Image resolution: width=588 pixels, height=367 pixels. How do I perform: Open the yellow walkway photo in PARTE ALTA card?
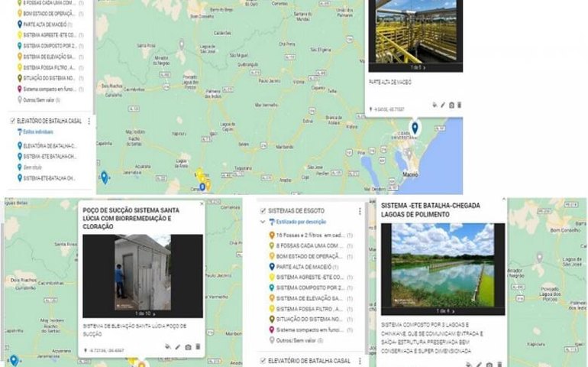pos(416,32)
